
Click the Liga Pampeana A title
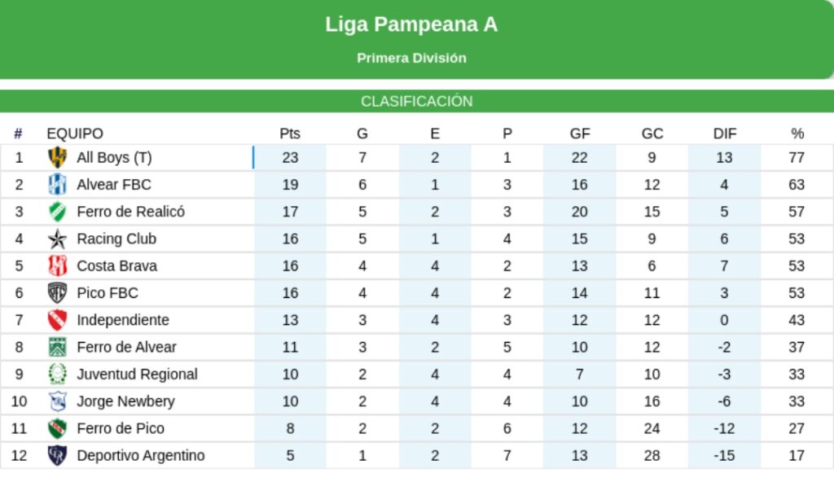tap(411, 24)
